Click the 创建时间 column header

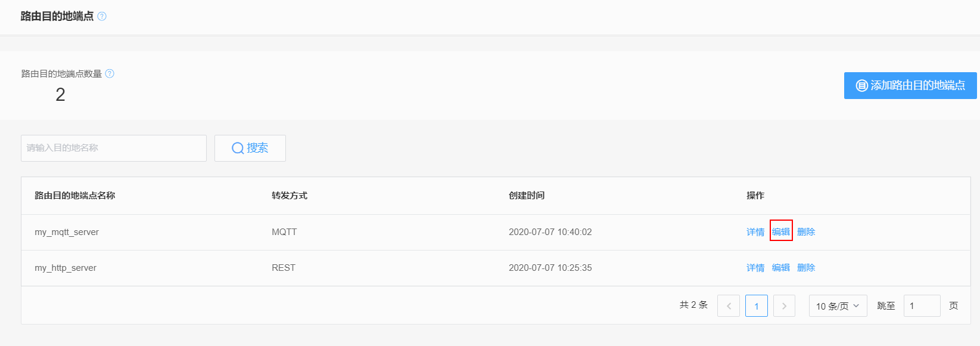point(527,196)
